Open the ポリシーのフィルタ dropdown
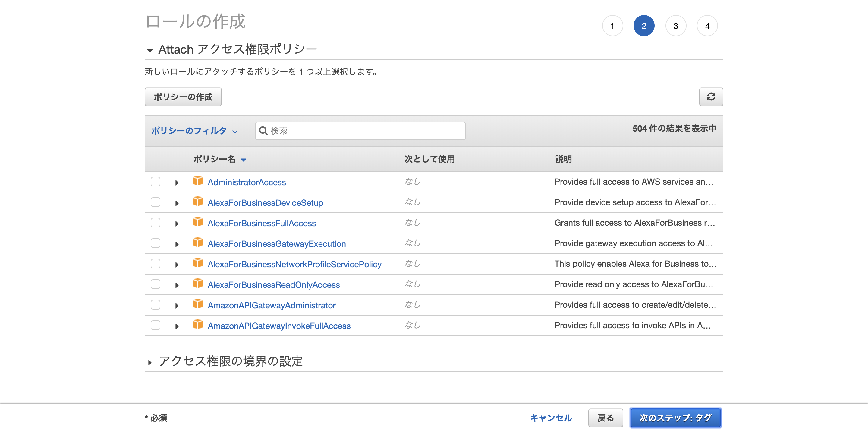Viewport: 868px width, 432px height. coord(194,131)
